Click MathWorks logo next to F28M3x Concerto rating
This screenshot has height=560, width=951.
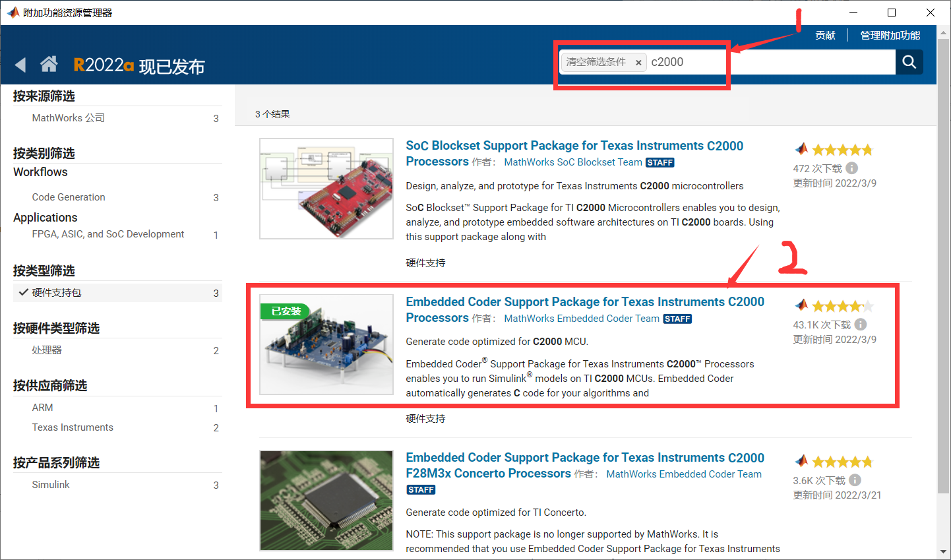801,461
